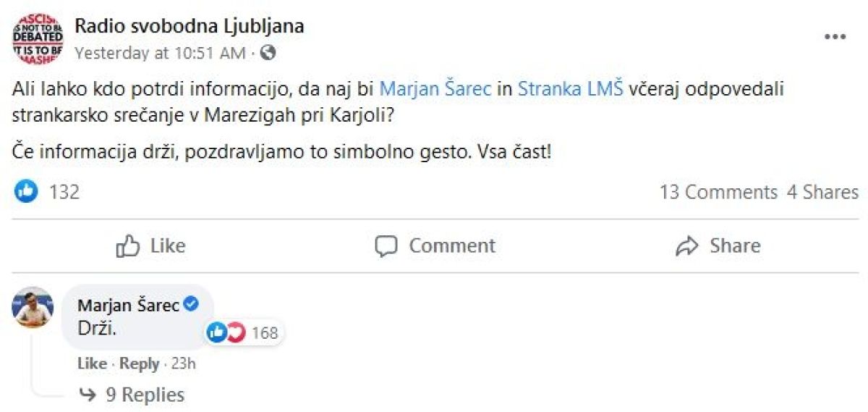The image size is (868, 412).
Task: Click the 132 reactions count
Action: (x=64, y=192)
